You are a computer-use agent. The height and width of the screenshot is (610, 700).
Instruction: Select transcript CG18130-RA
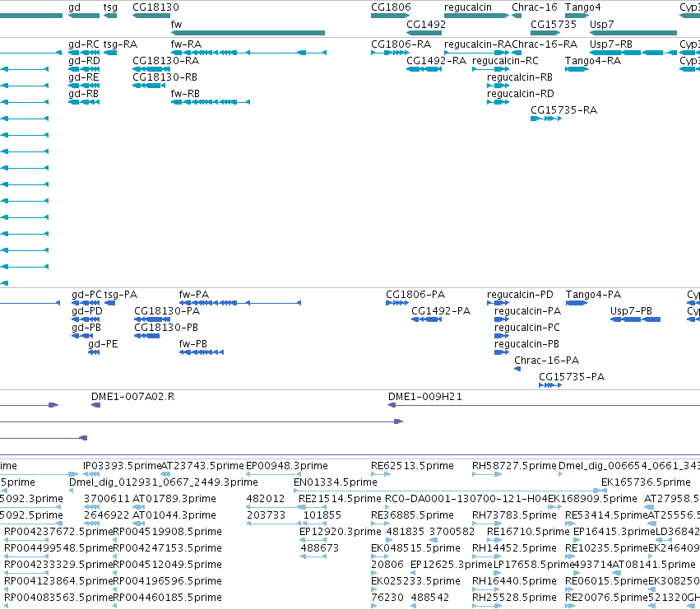point(151,69)
